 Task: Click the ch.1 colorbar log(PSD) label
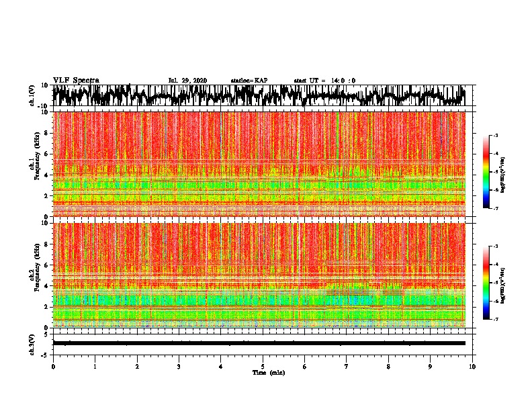tap(502, 175)
